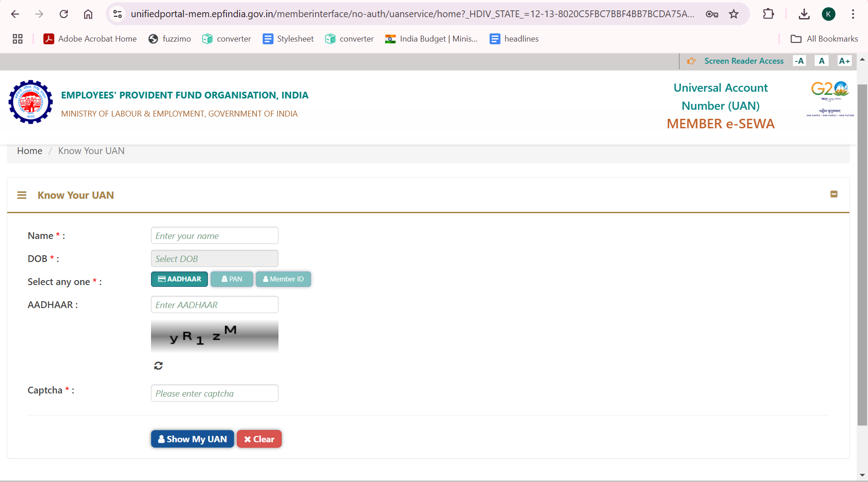This screenshot has height=482, width=868.
Task: Click the Home breadcrumb link
Action: tap(29, 150)
